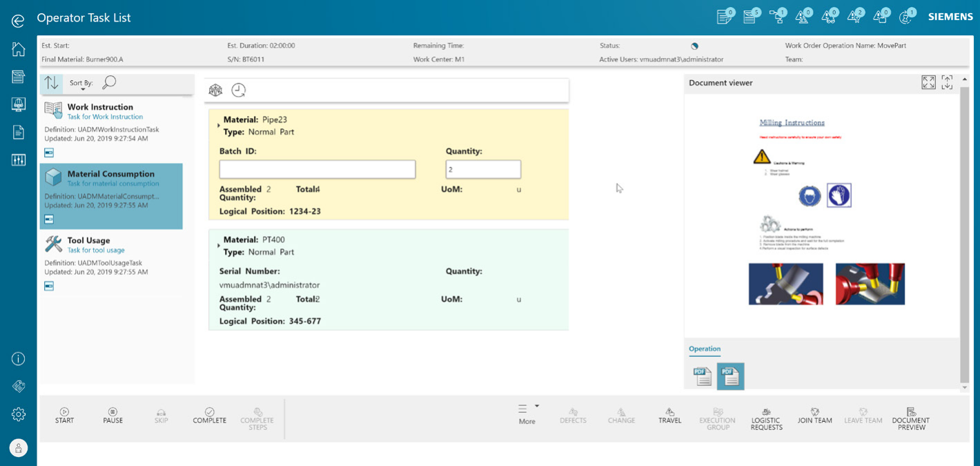
Task: Click the user profile icon at bottom-left
Action: (19, 448)
